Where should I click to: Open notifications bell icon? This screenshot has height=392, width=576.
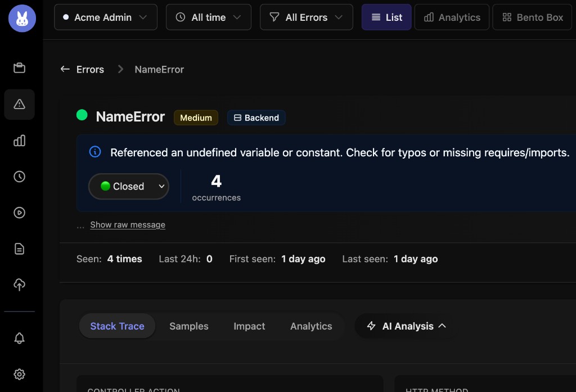tap(20, 338)
